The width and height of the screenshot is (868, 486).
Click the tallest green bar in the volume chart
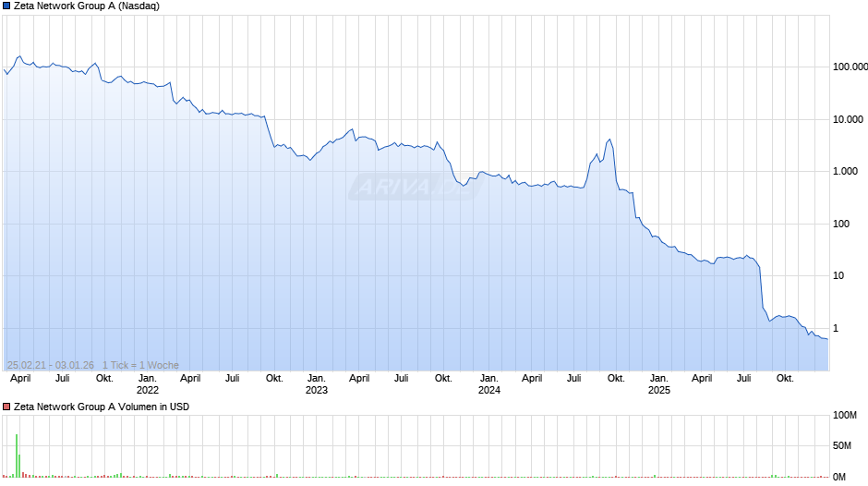click(x=17, y=456)
